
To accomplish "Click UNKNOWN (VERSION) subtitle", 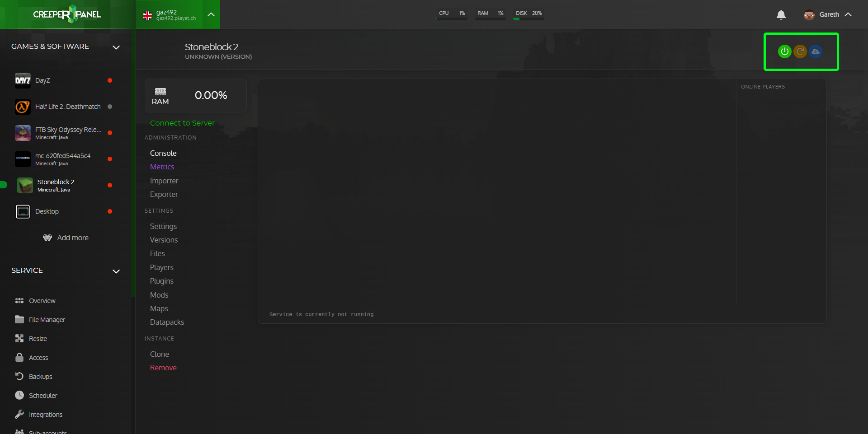I will 218,57.
